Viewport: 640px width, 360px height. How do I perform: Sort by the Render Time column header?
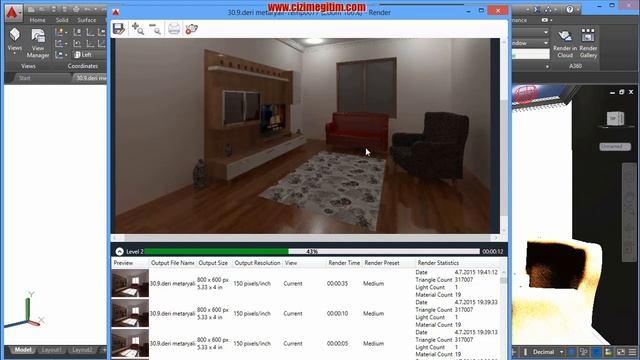click(x=344, y=263)
